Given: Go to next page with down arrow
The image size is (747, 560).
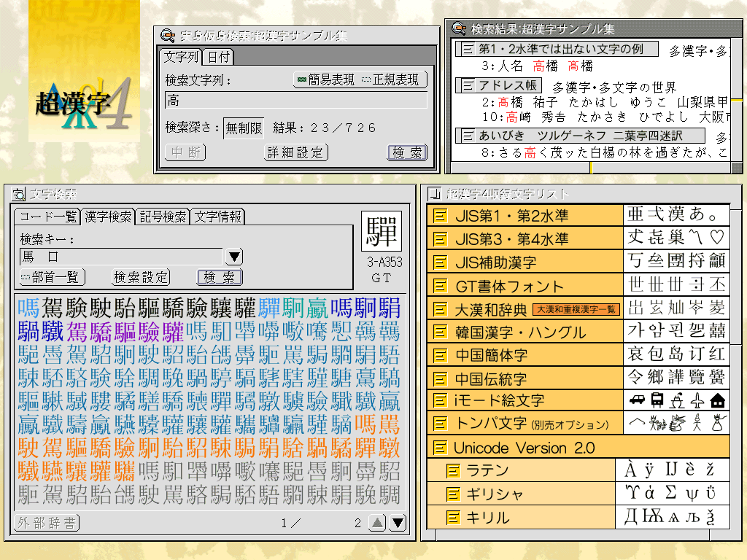Looking at the screenshot, I should (x=398, y=522).
